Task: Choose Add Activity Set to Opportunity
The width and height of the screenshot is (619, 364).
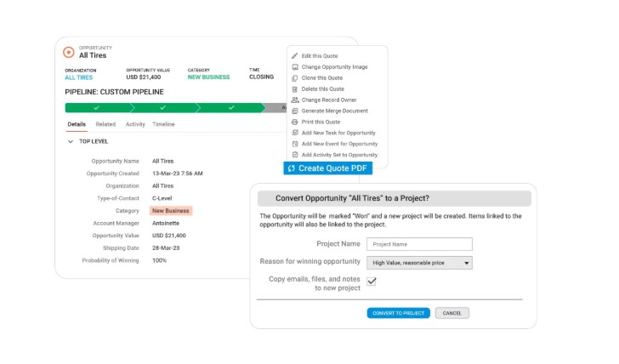Action: (x=339, y=155)
